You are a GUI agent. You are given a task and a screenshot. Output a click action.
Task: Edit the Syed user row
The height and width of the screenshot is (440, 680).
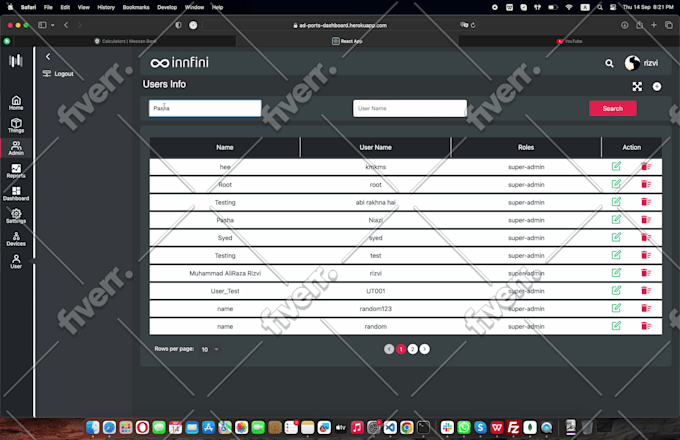pyautogui.click(x=616, y=238)
